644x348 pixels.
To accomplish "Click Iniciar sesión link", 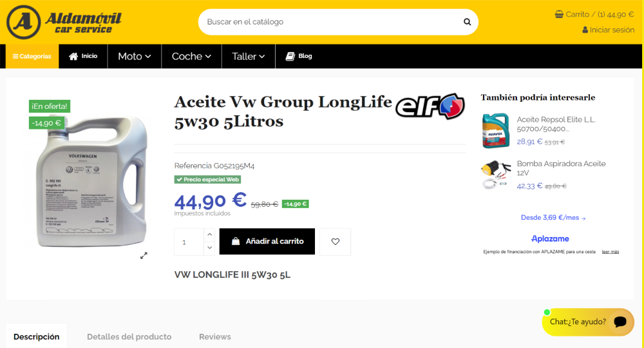I will (x=609, y=30).
